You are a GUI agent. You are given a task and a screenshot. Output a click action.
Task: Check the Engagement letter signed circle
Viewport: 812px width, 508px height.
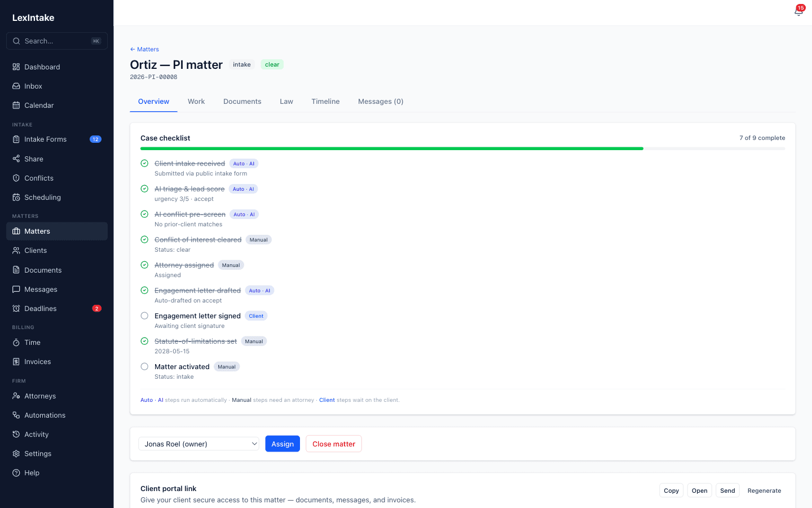tap(144, 316)
